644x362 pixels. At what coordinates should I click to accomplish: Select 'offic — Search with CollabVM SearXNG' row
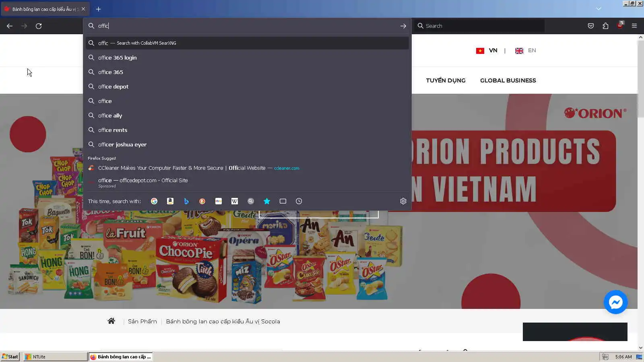click(247, 43)
